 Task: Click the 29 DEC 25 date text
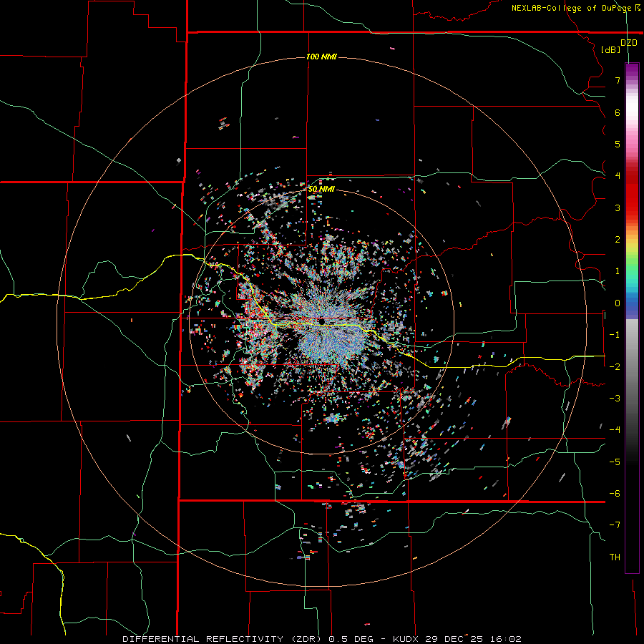454,639
